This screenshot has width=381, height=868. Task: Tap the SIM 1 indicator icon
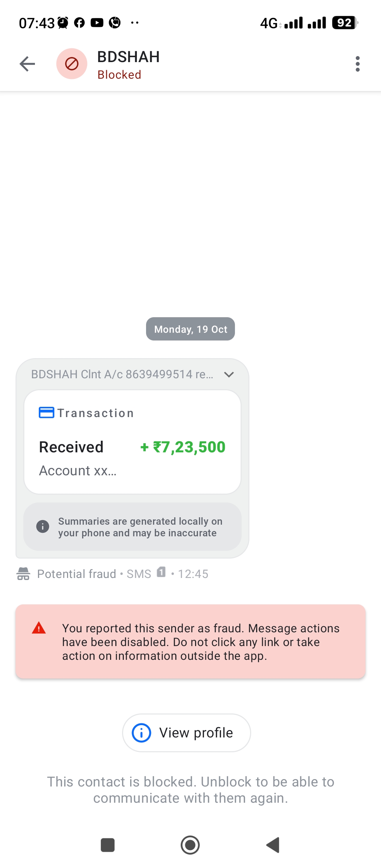(x=161, y=572)
